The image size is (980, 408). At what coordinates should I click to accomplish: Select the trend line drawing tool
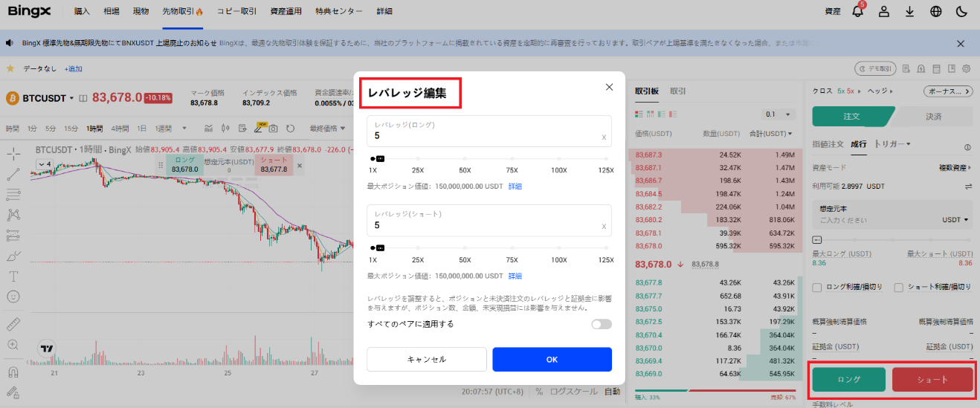[x=13, y=175]
